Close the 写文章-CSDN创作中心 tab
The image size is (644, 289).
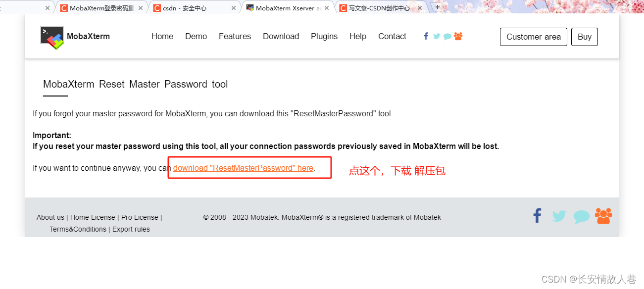(420, 8)
